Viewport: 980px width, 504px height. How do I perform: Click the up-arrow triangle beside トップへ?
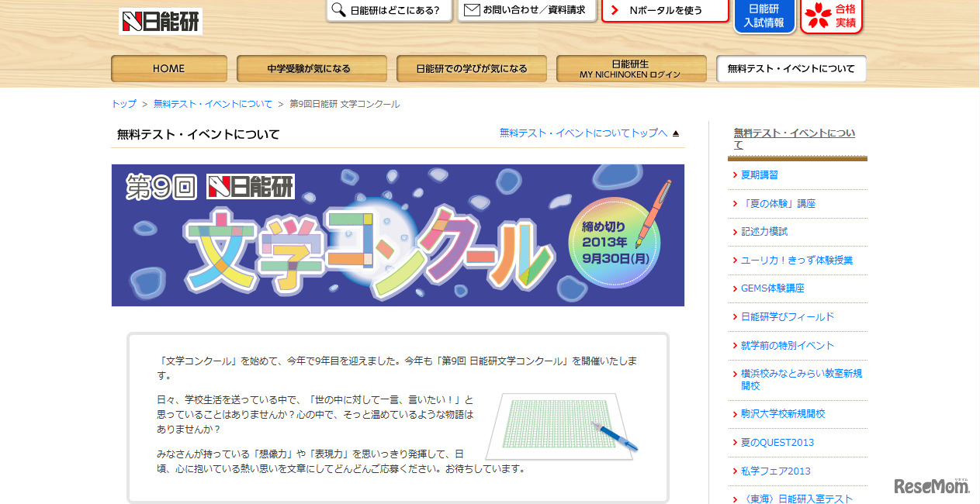tap(675, 133)
